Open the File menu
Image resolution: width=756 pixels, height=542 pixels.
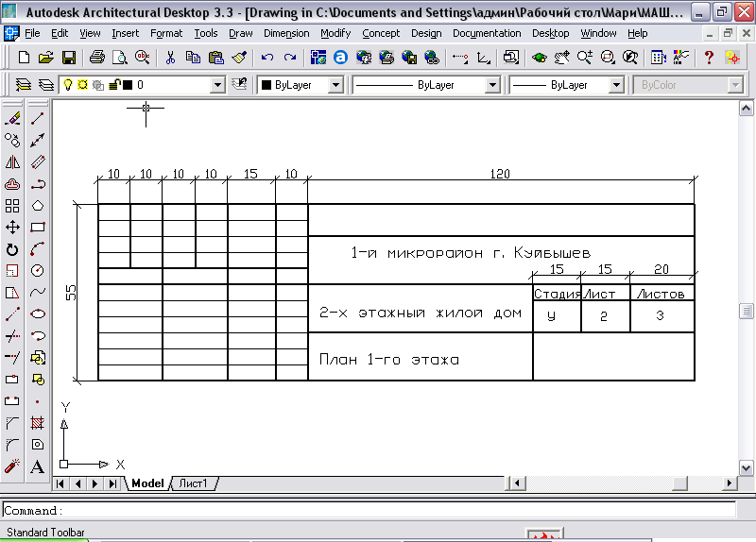point(32,33)
